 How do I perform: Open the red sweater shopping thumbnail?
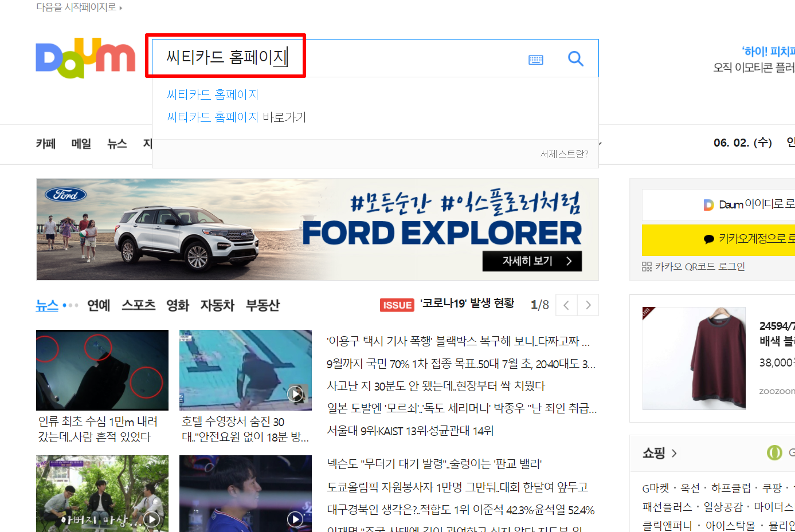click(694, 358)
